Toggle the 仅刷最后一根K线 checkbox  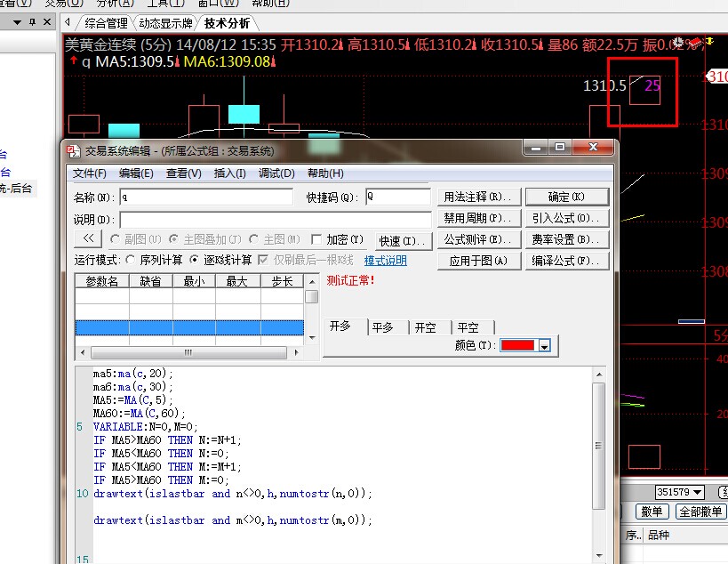[263, 260]
